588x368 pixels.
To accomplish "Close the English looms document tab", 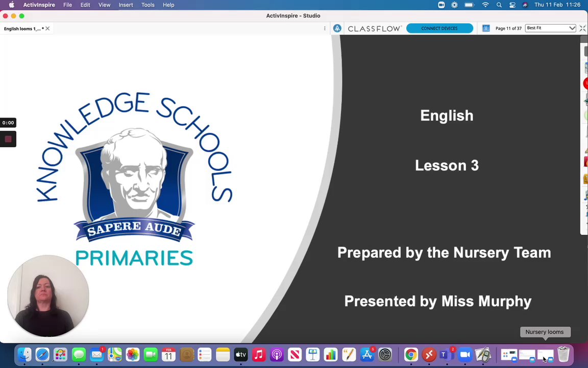I will [47, 29].
